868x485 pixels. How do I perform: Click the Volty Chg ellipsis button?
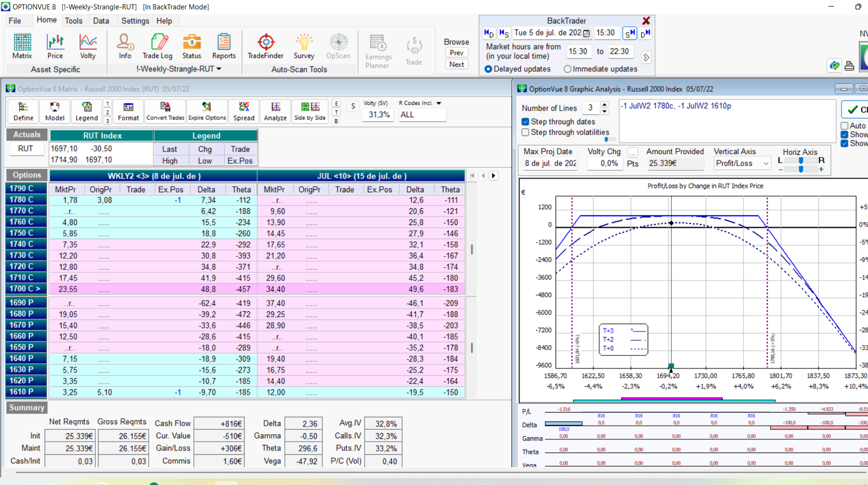coord(632,153)
